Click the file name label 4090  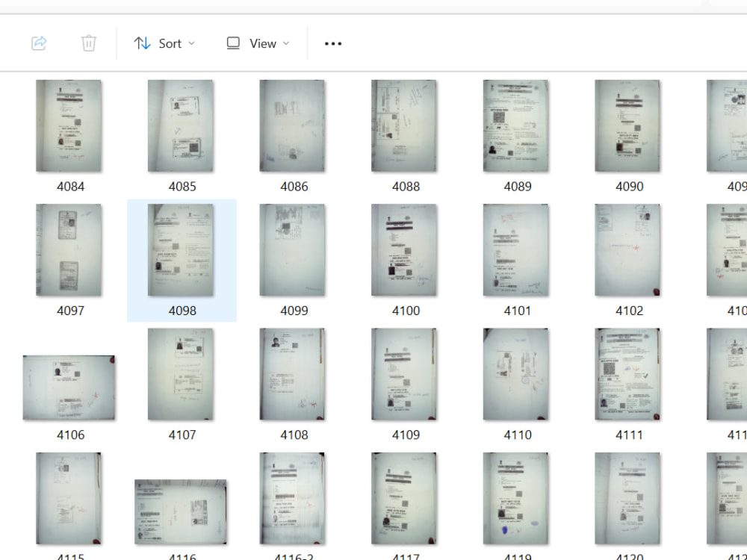[x=629, y=187]
